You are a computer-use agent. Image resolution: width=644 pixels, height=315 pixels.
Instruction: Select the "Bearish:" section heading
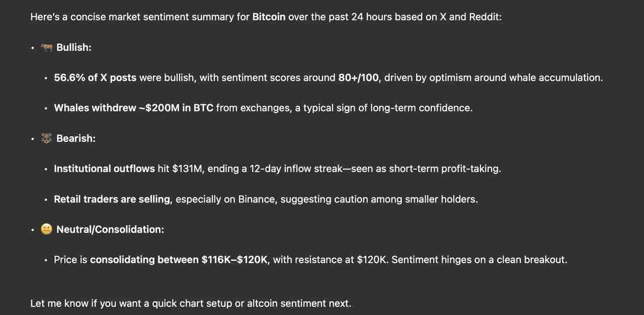pyautogui.click(x=76, y=139)
